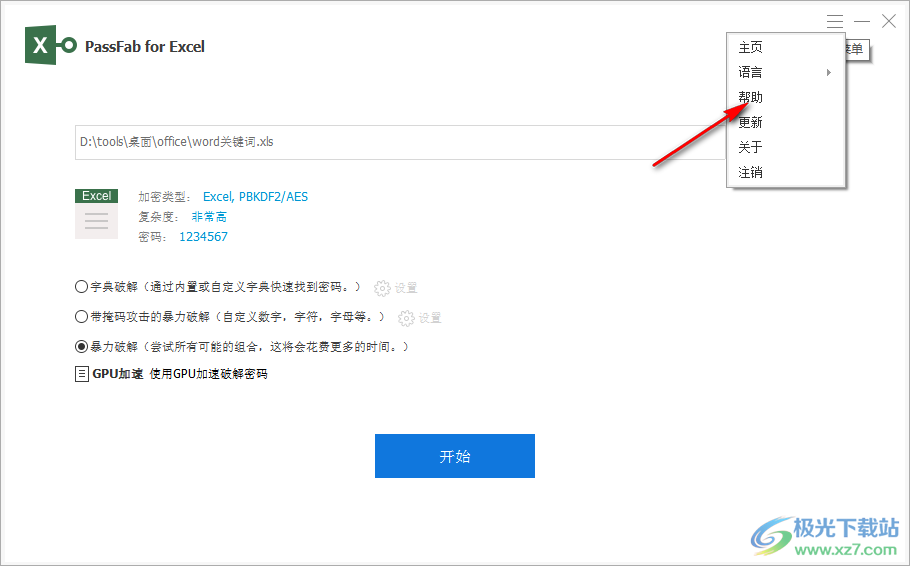Click the password value 1234567

click(203, 237)
